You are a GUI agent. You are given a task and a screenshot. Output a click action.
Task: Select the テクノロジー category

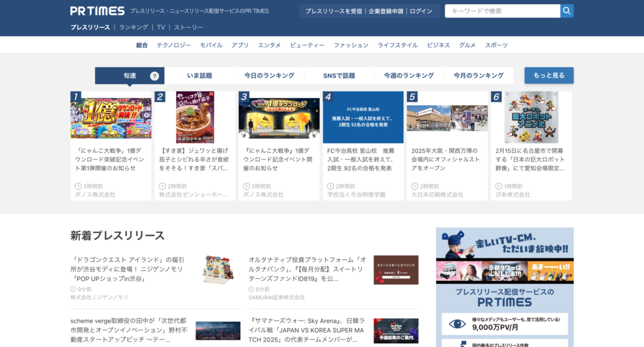(x=174, y=45)
